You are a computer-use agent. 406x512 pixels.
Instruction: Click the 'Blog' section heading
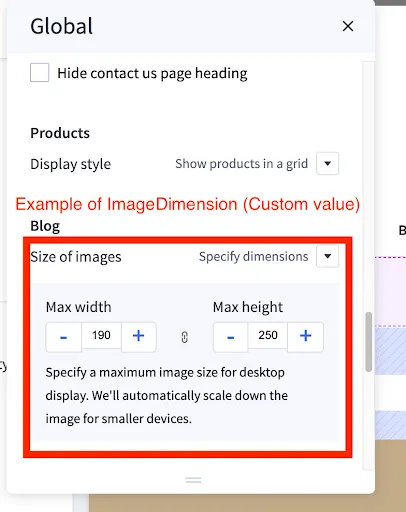(x=45, y=226)
